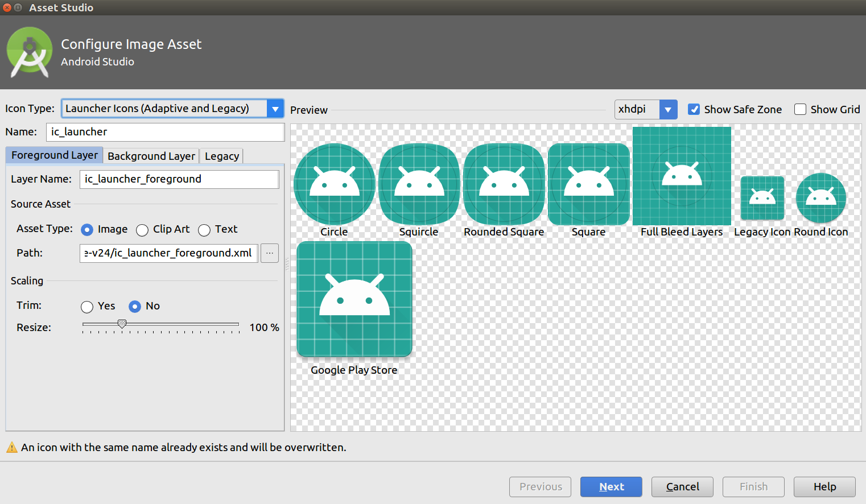Cancel the Asset Studio dialog
Image resolution: width=866 pixels, height=504 pixels.
683,487
